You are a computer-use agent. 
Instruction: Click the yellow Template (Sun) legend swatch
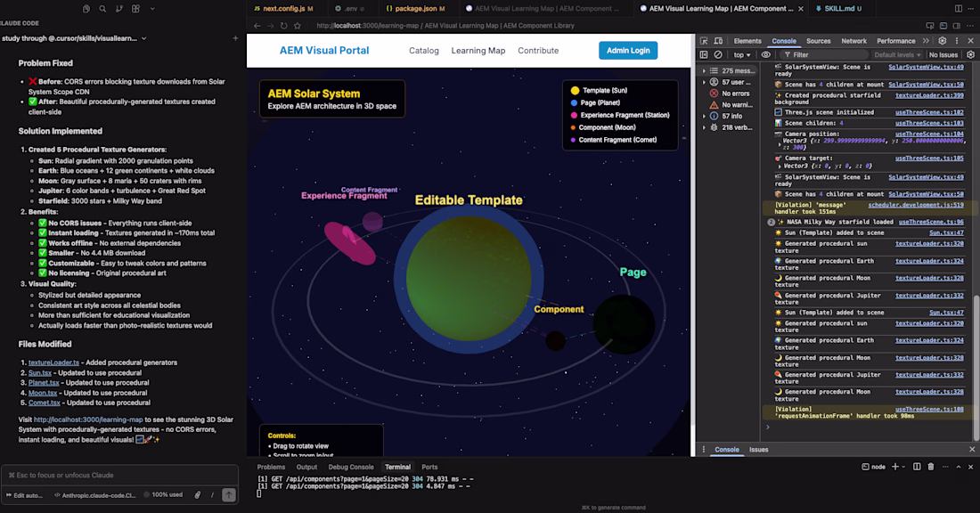pos(575,91)
